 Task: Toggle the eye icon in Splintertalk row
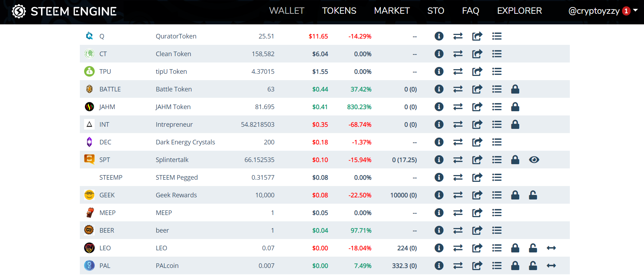534,160
